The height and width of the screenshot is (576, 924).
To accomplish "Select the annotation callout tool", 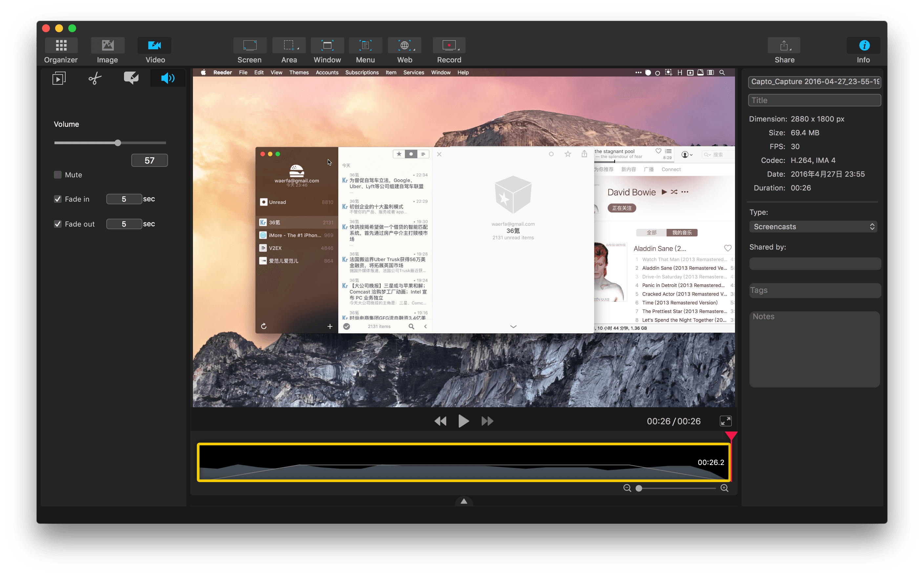I will (x=131, y=78).
